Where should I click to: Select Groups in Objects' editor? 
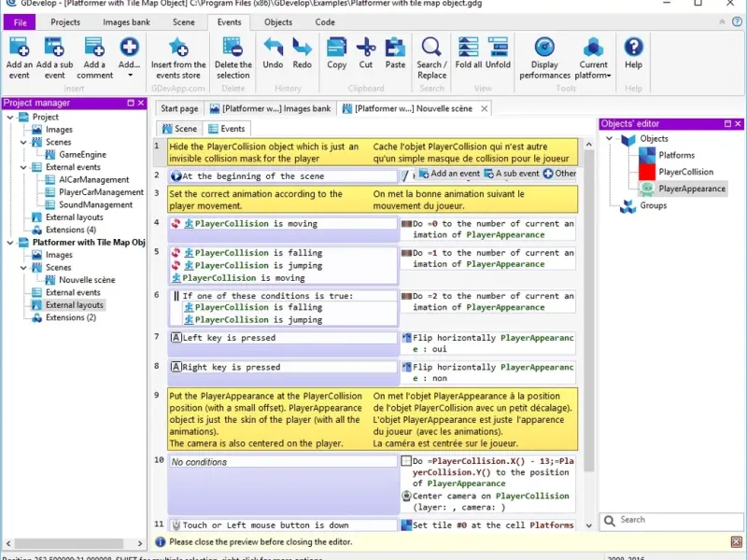click(653, 205)
